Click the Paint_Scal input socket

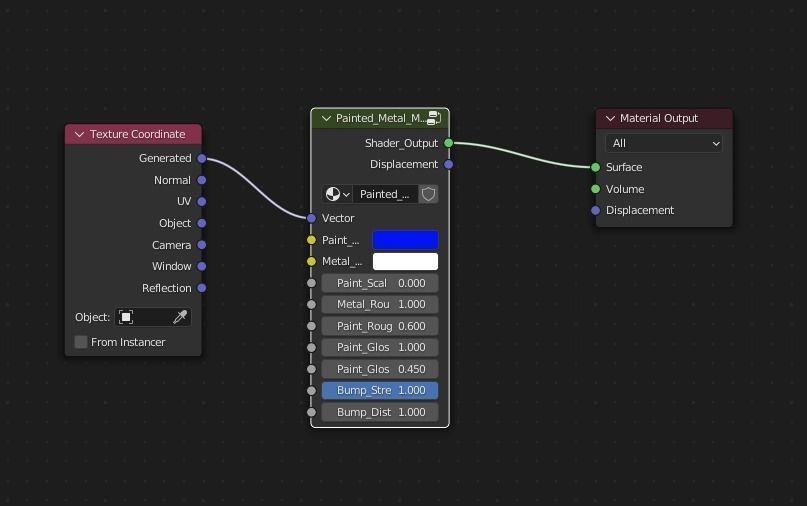[x=311, y=283]
